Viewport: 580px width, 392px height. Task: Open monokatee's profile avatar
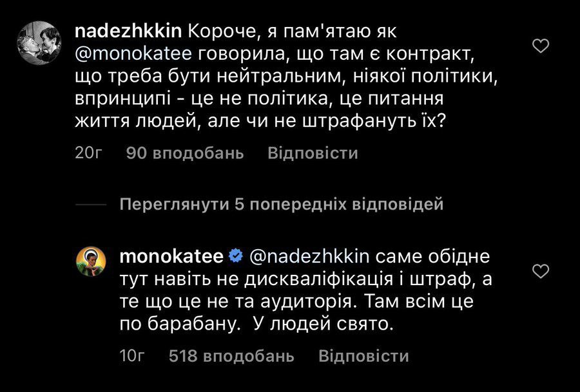(x=93, y=264)
